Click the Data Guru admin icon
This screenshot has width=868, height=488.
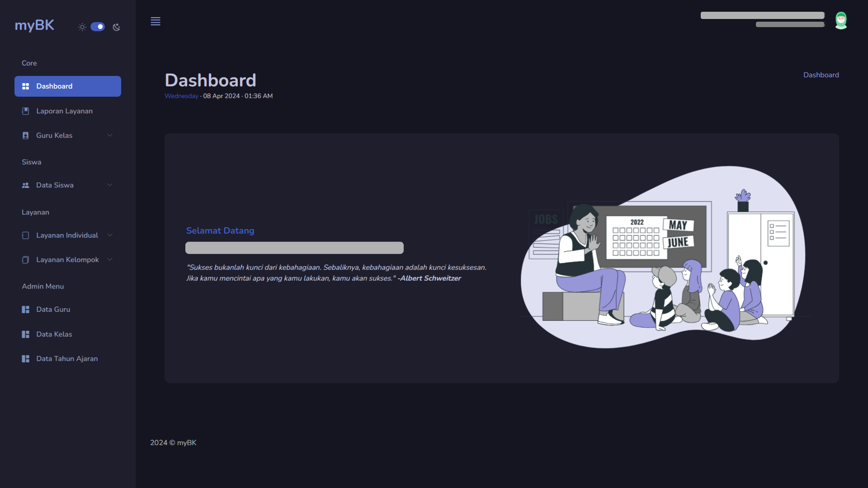click(x=26, y=309)
